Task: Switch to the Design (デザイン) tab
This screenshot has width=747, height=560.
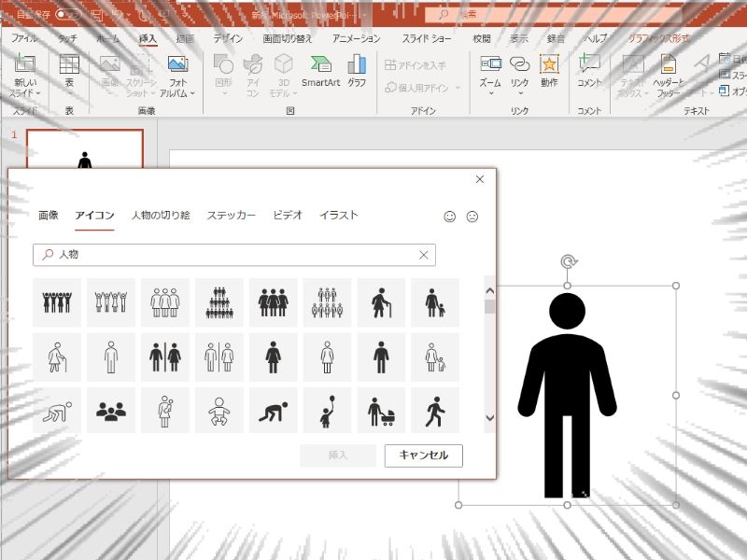Action: pos(228,38)
